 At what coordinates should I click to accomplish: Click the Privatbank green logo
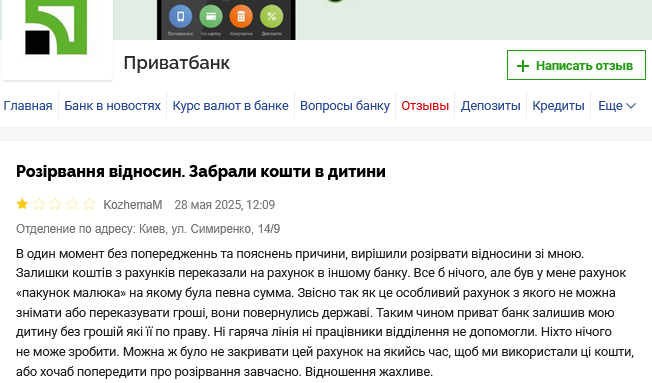tap(56, 27)
